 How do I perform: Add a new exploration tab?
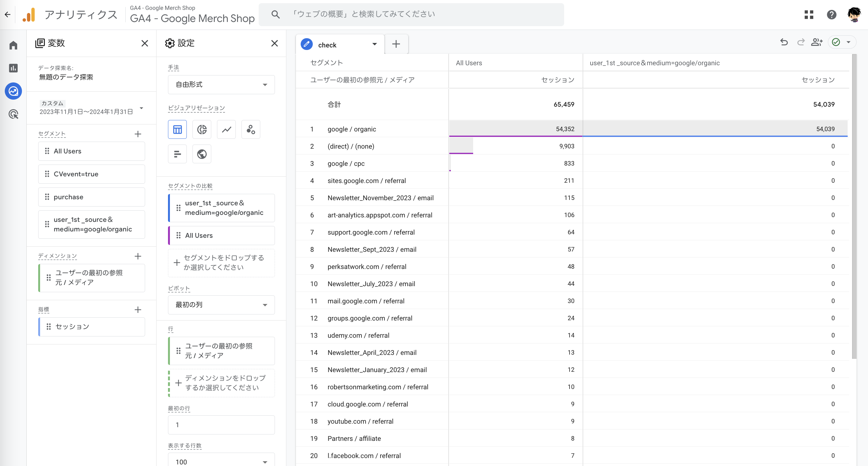point(396,44)
